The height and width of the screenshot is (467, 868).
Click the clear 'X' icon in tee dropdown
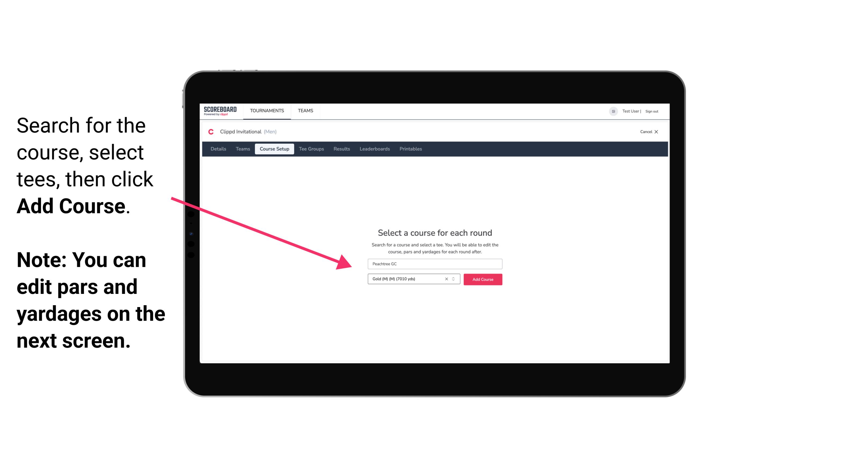pyautogui.click(x=447, y=279)
